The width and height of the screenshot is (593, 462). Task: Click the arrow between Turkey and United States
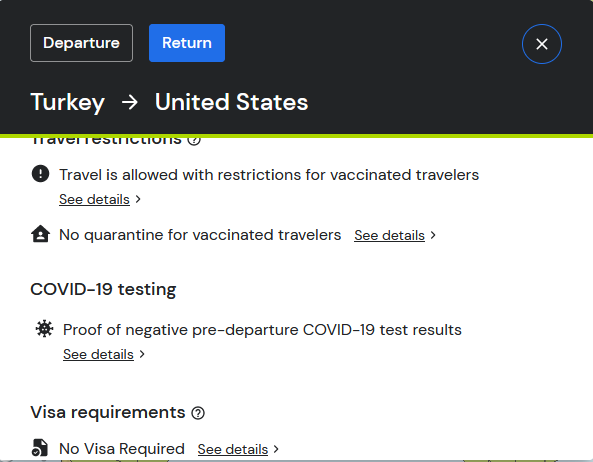[x=130, y=102]
